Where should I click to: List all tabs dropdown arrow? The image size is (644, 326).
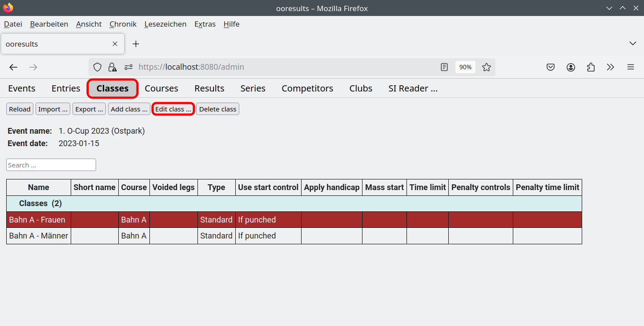coord(633,44)
